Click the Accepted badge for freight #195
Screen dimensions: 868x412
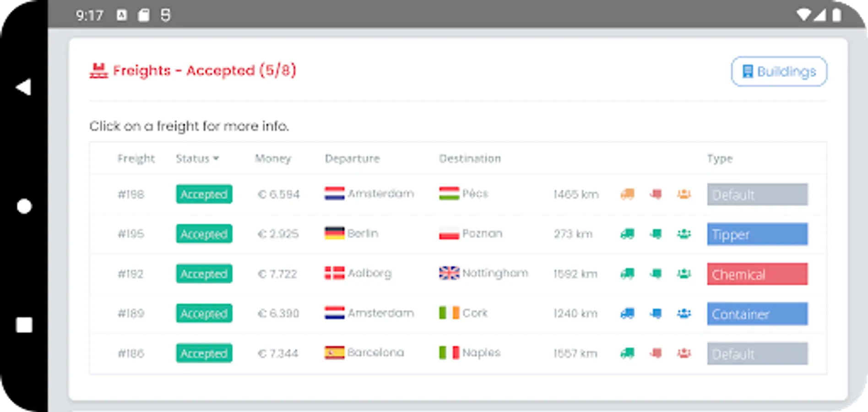click(x=204, y=234)
